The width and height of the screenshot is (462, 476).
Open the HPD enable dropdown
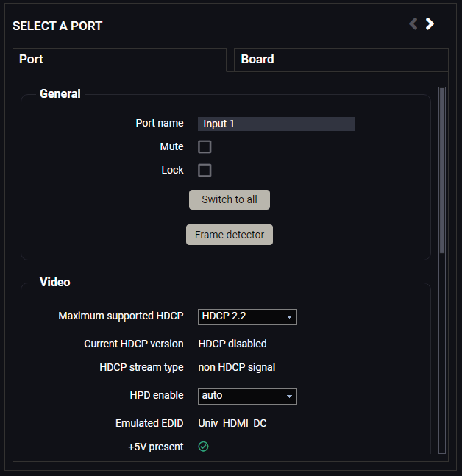(x=247, y=397)
